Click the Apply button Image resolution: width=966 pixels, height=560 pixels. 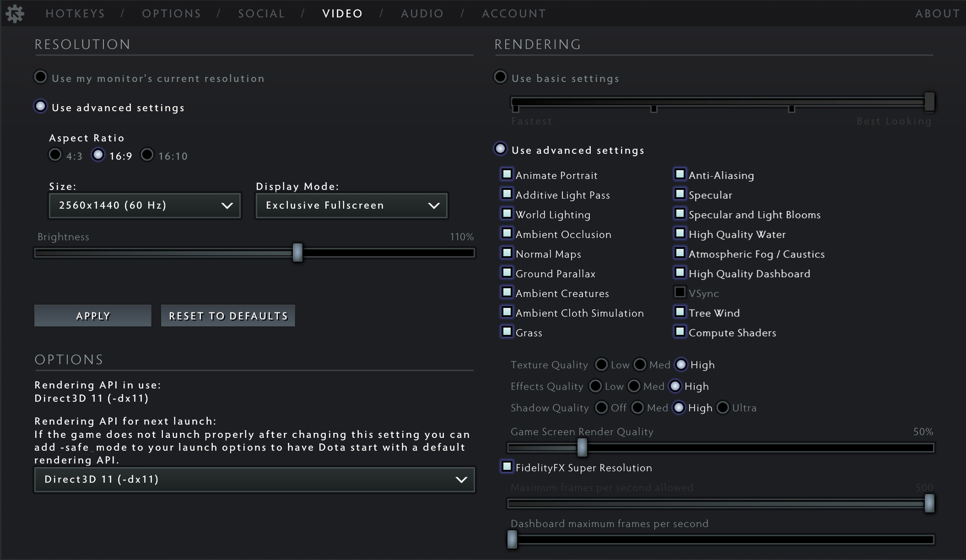[93, 316]
